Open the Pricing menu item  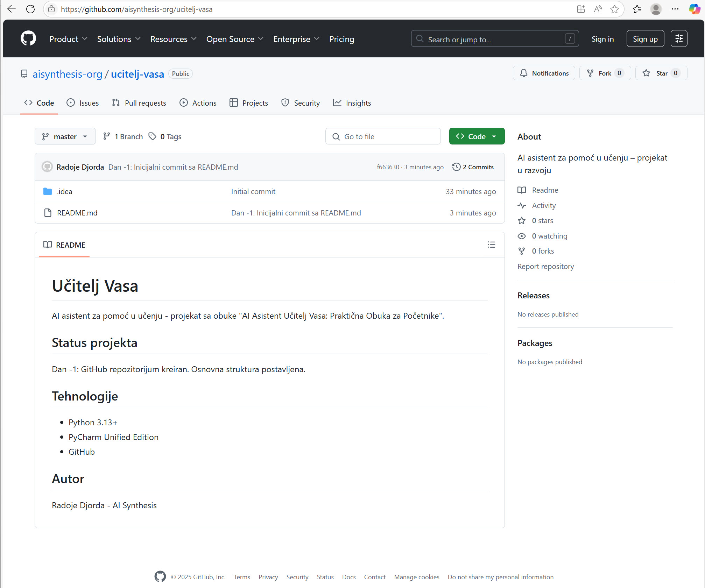341,39
